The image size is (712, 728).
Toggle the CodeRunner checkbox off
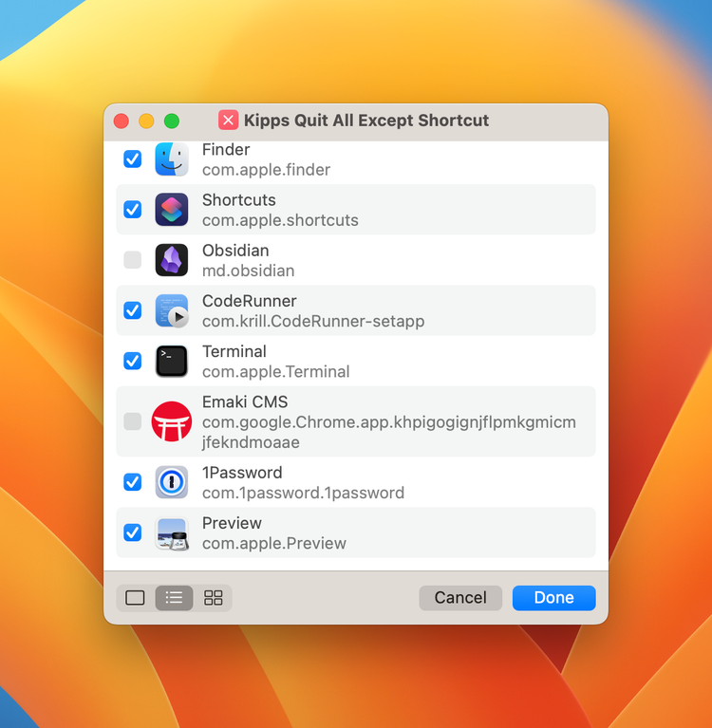coord(132,310)
